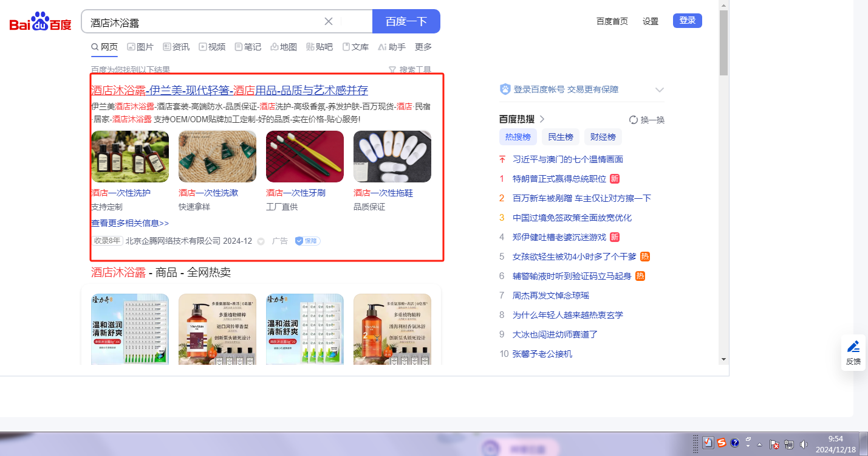Click the 酒店一次性牙刷 link
Screen dimensions: 868x456
[x=296, y=193]
